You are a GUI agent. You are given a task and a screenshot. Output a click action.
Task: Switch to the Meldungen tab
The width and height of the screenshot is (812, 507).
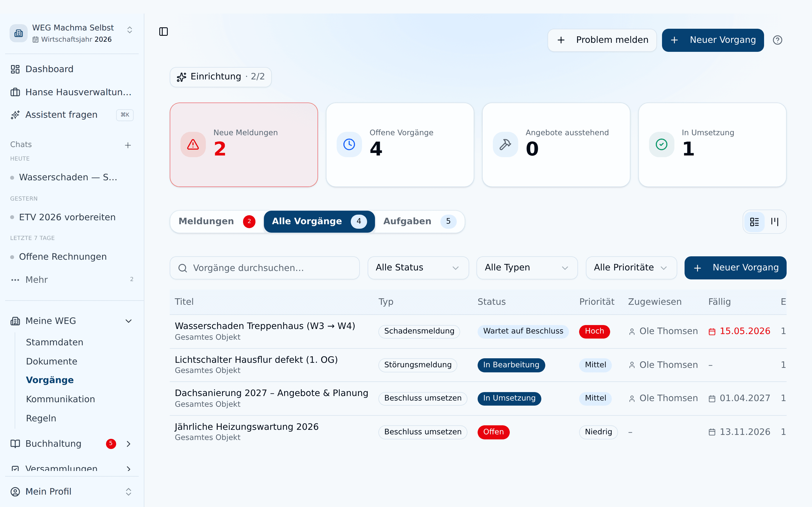click(x=217, y=221)
